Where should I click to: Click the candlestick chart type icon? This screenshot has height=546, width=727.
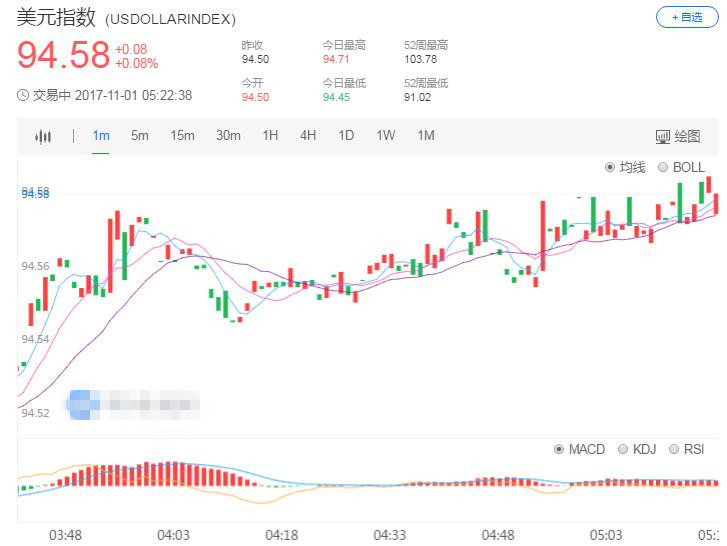coord(42,137)
